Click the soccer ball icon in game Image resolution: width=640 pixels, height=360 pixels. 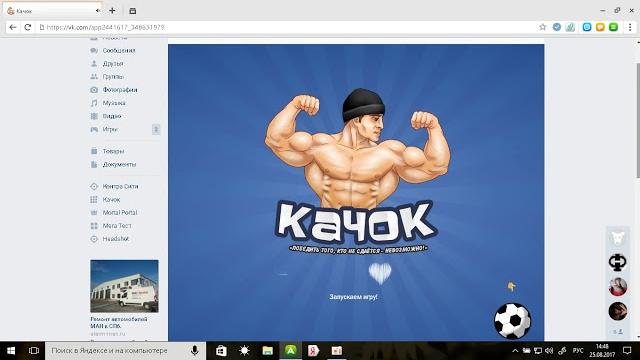tap(512, 321)
